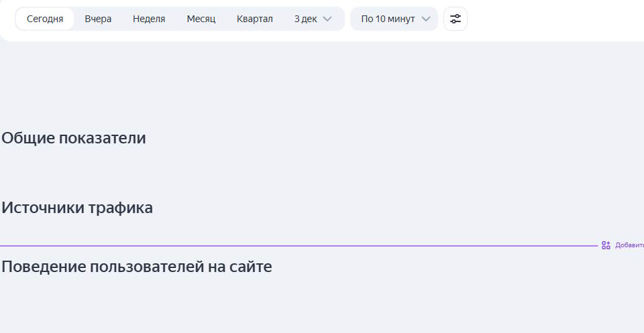Viewport: 644px width, 333px height.
Task: Switch to the Вчера period
Action: point(98,19)
